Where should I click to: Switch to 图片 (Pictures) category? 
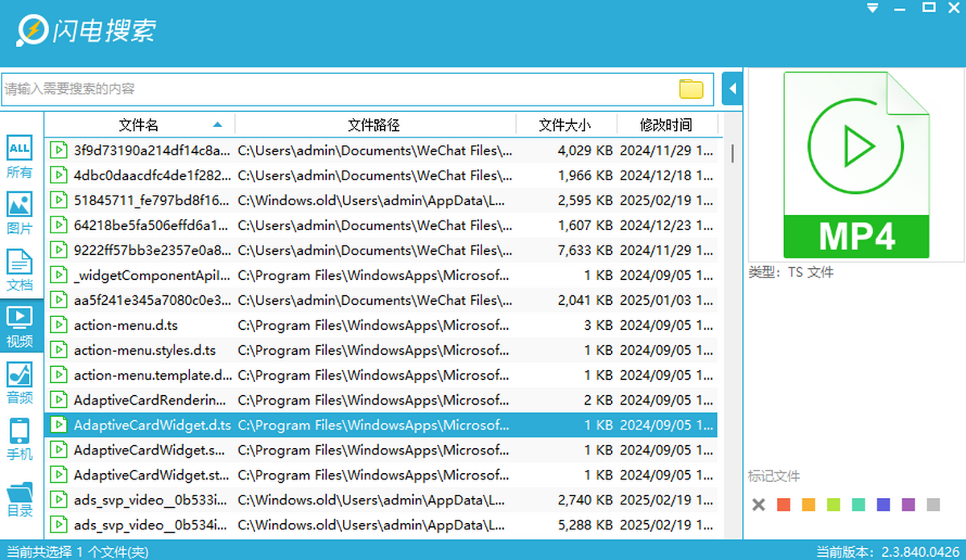pos(19,212)
